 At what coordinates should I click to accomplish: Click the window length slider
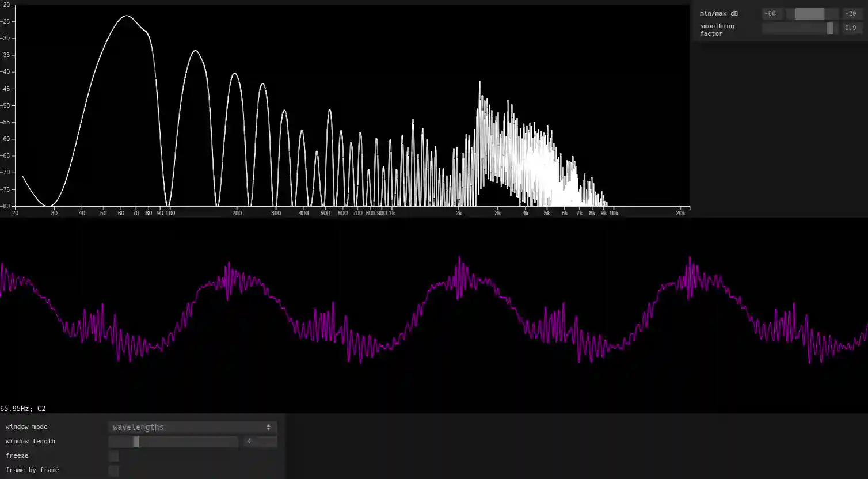coord(173,442)
